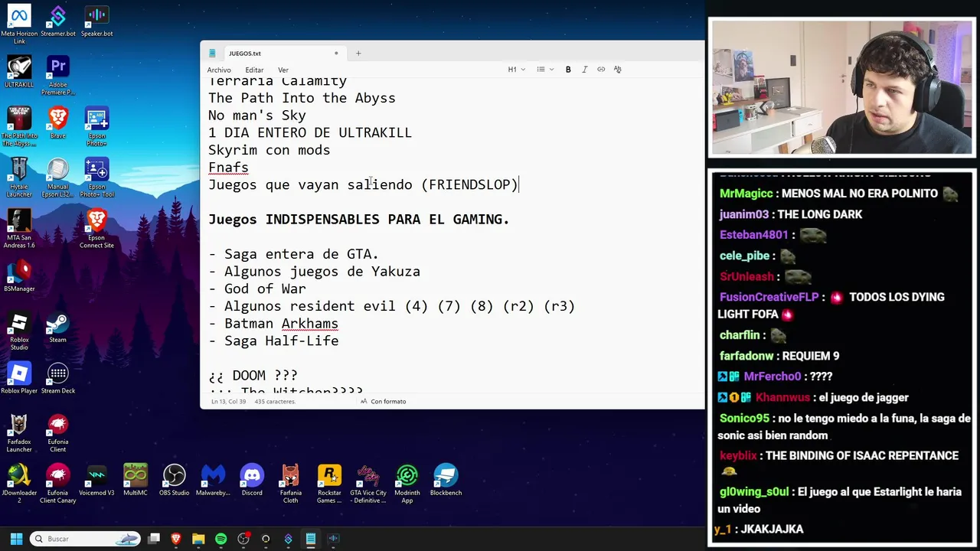
Task: Open Spotify from the taskbar
Action: [220, 539]
